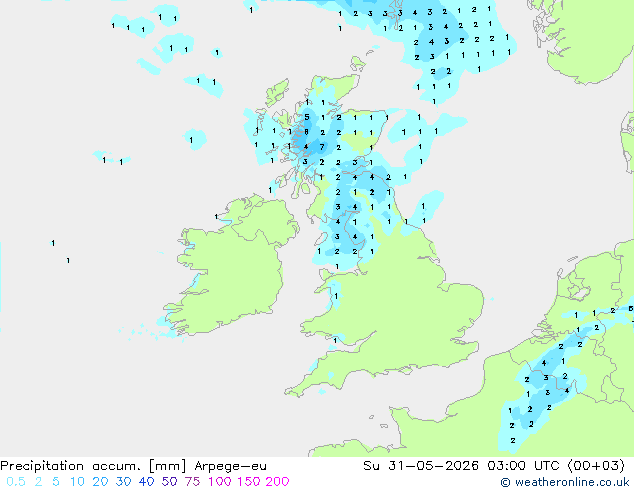Select the 40 legend value
This screenshot has height=490, width=634.
click(x=146, y=482)
